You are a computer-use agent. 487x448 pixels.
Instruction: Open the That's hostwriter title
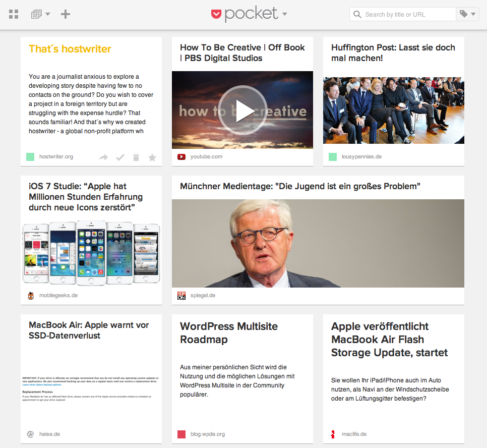coord(70,49)
